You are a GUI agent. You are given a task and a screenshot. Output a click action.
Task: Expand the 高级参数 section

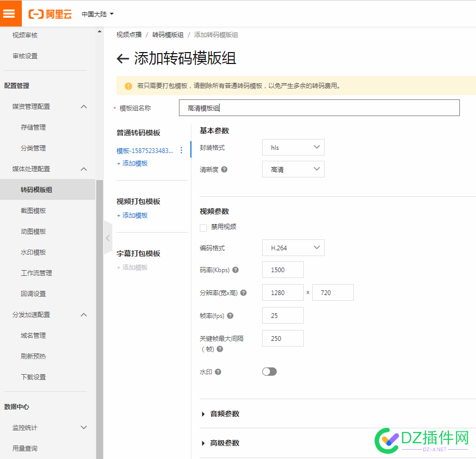[221, 443]
